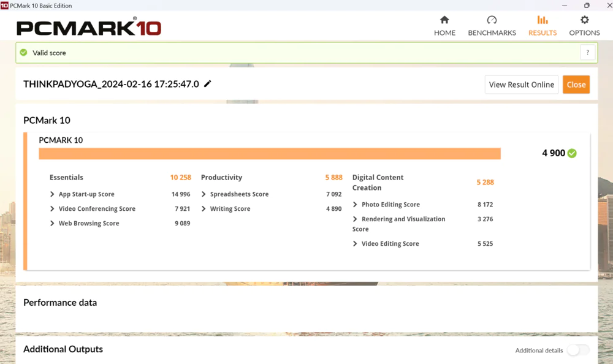The image size is (613, 364).
Task: Click the Productivity heading
Action: click(222, 178)
